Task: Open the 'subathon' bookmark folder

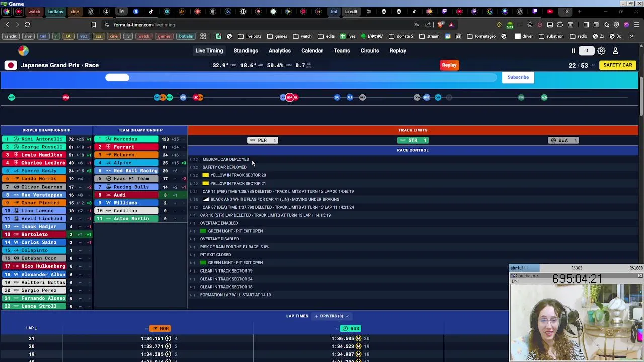Action: [551, 36]
